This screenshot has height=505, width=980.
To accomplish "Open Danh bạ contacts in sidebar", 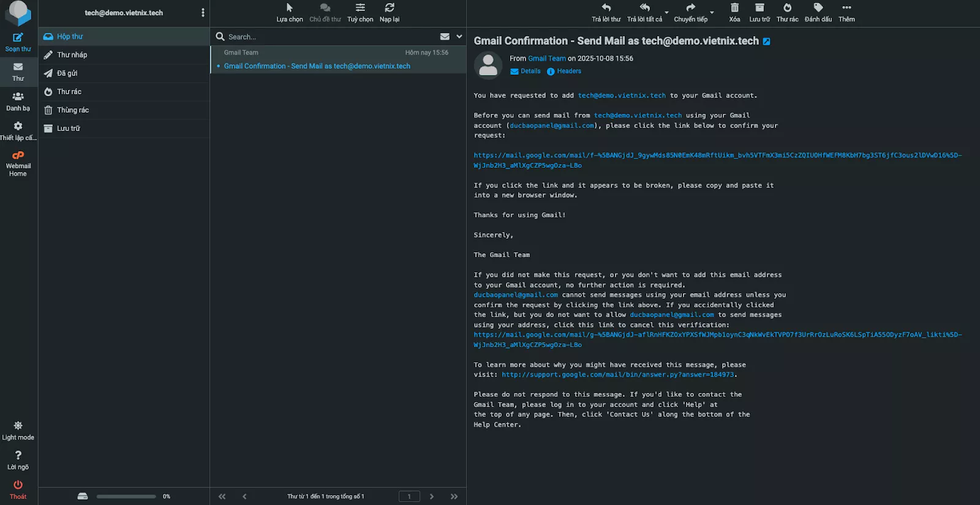I will point(18,97).
